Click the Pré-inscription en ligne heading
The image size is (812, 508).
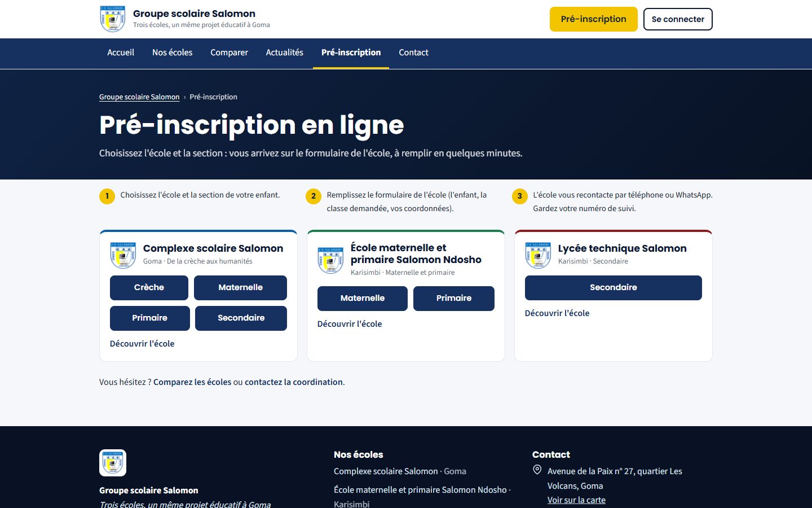[251, 125]
